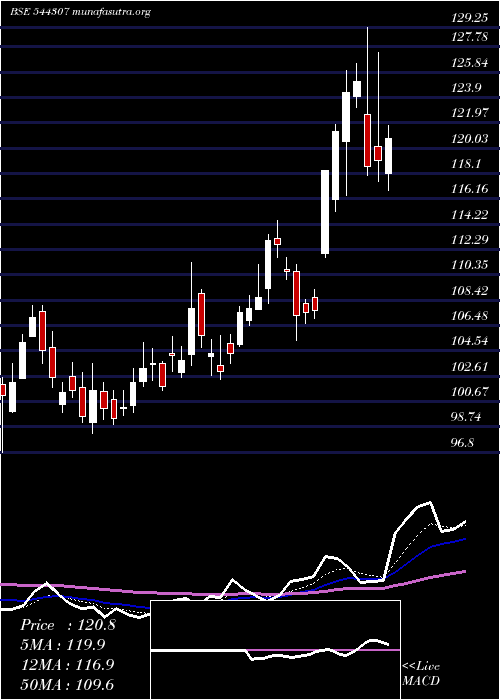Select the 5MA : 119.9 readout
The height and width of the screenshot is (700, 500).
[x=65, y=645]
